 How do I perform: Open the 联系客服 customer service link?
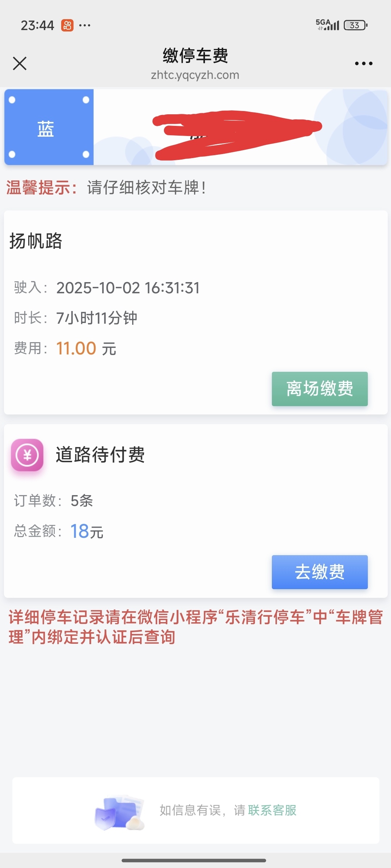click(272, 810)
